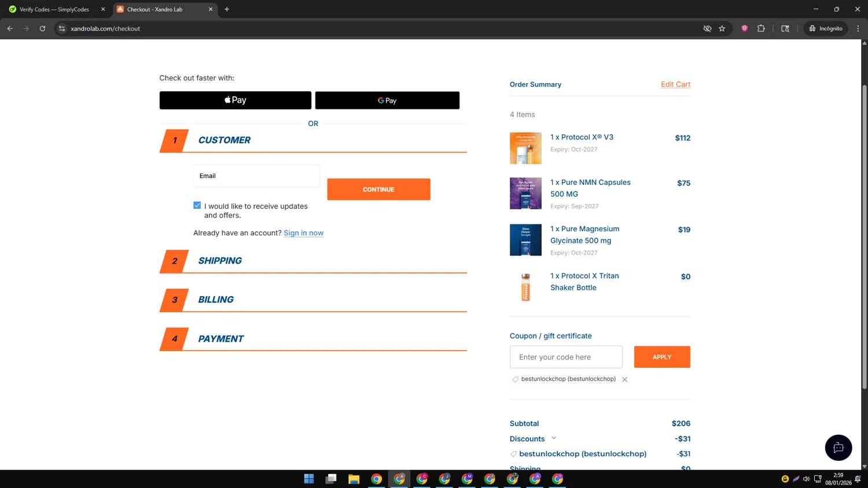Screen dimensions: 868x488
Task: Open Task View in taskbar
Action: click(331, 479)
